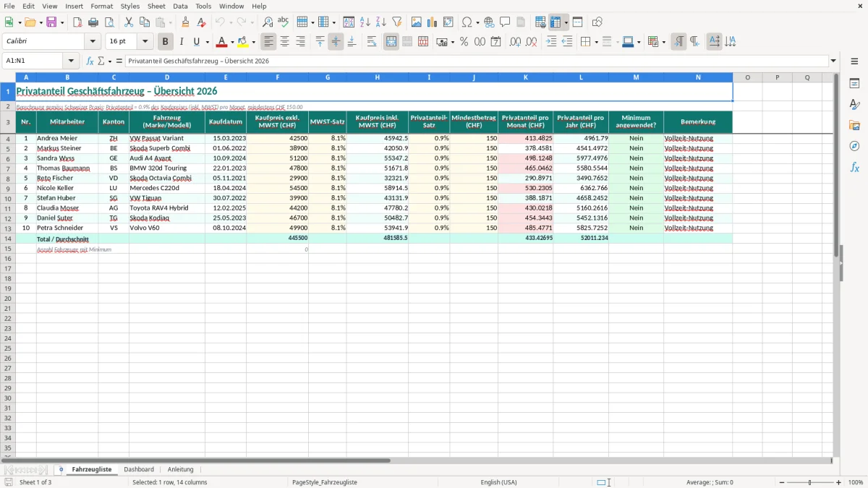
Task: Click the Sort dialog icon
Action: pos(349,22)
